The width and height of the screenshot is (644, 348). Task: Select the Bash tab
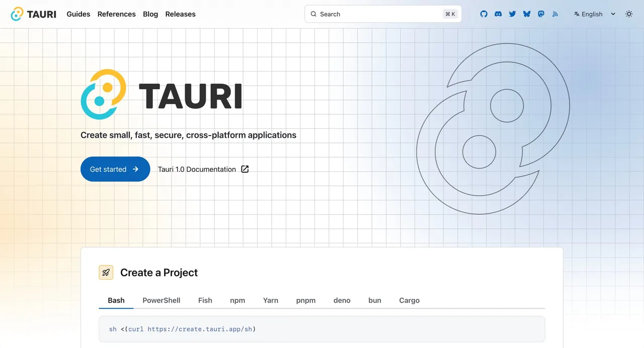(x=116, y=300)
